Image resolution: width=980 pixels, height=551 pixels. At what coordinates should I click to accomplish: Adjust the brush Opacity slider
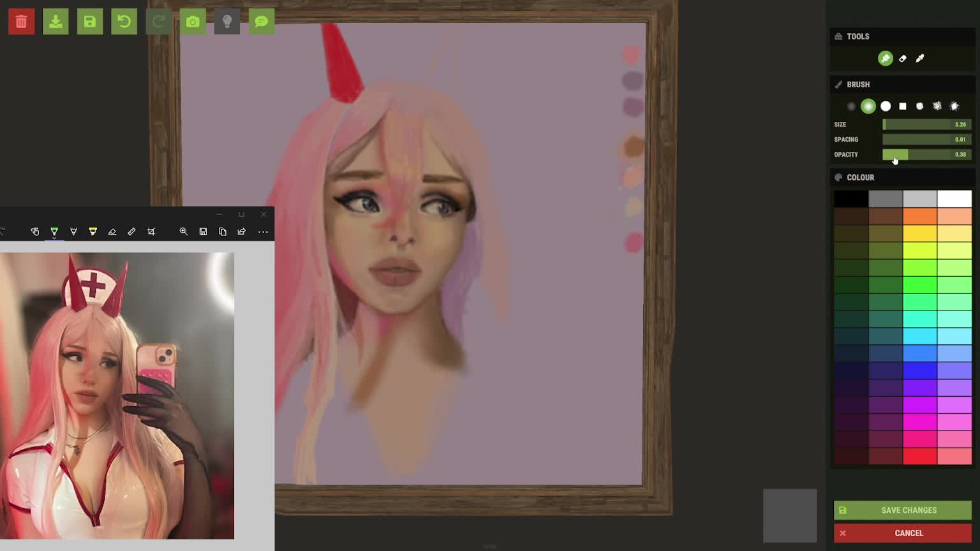tap(927, 154)
